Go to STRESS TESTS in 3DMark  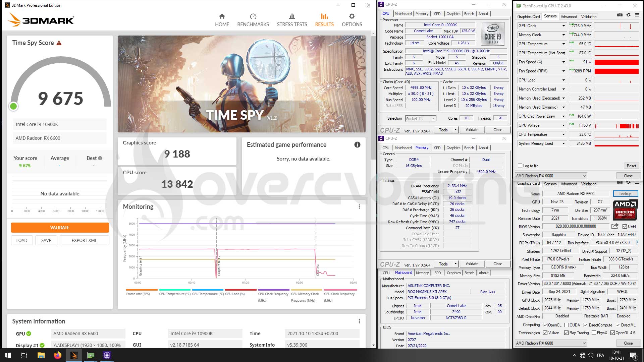point(292,20)
